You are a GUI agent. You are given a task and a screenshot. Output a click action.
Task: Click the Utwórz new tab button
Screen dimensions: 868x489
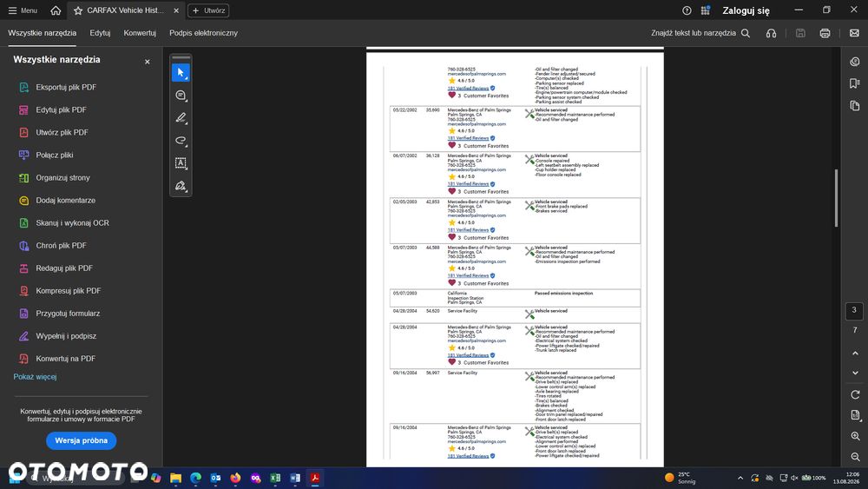point(208,10)
